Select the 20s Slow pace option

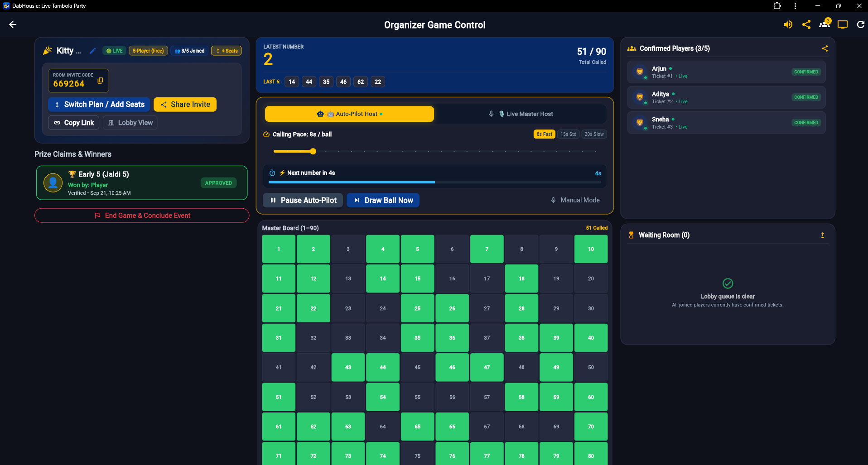pos(594,134)
